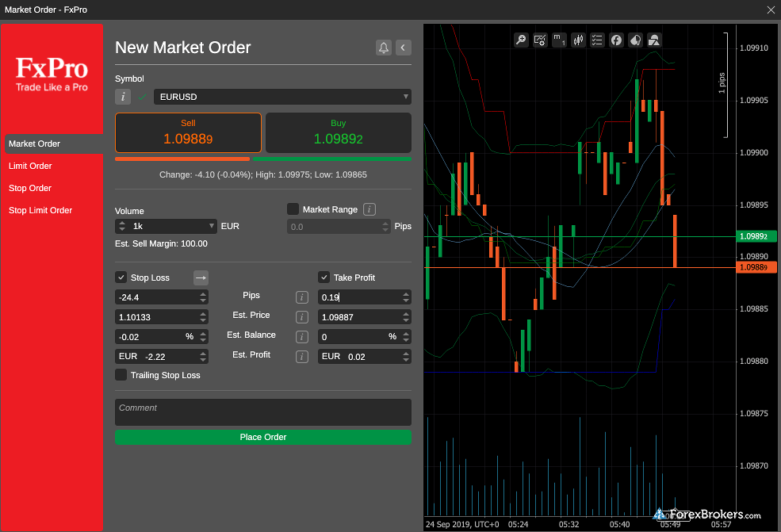781x532 pixels.
Task: Click the Buy 1.09892 button
Action: point(339,132)
